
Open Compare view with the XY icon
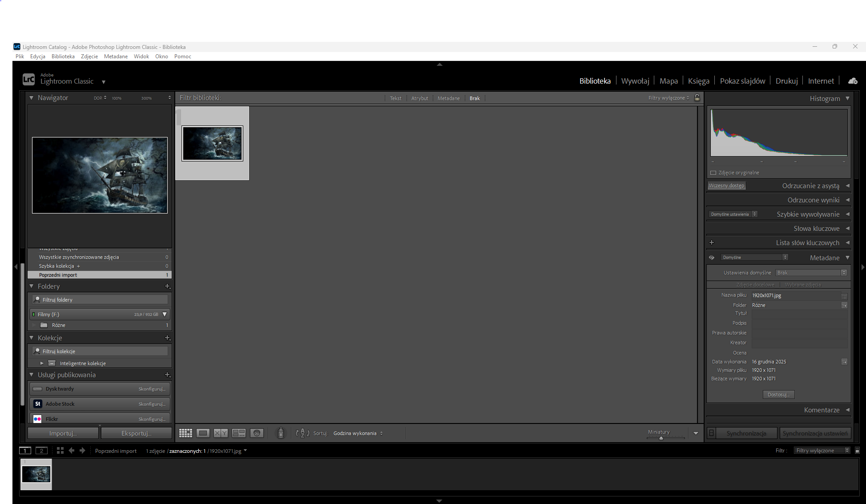pyautogui.click(x=221, y=433)
